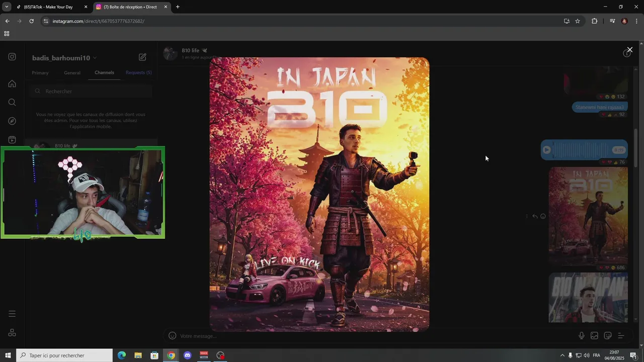Click the instagram.com address bar URL
Viewport: 644px width, 362px height.
click(x=98, y=21)
